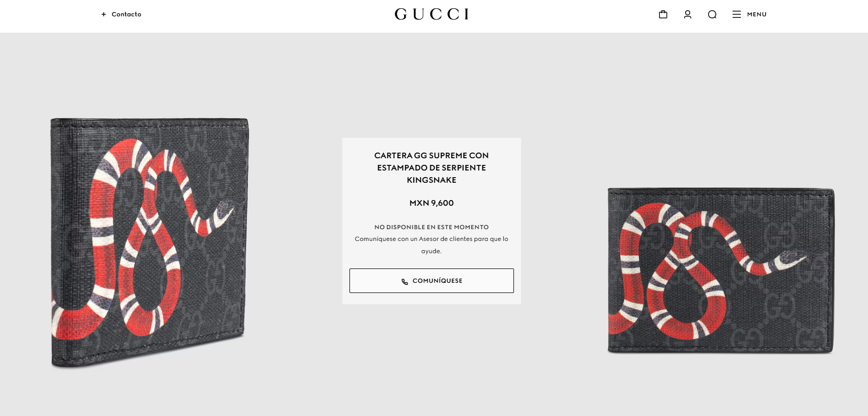Open the MENU label in header
This screenshot has height=416, width=868.
point(757,14)
